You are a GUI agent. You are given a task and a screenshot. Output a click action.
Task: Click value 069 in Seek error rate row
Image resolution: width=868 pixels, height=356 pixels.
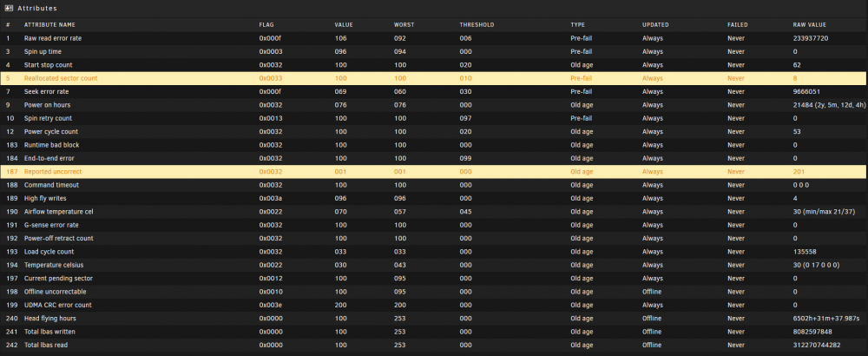click(x=340, y=91)
